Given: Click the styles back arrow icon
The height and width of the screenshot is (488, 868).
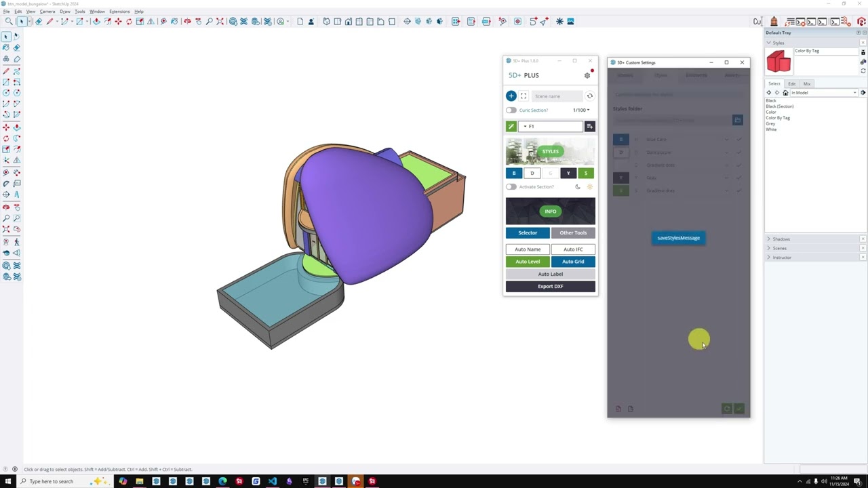Looking at the screenshot, I should 769,93.
